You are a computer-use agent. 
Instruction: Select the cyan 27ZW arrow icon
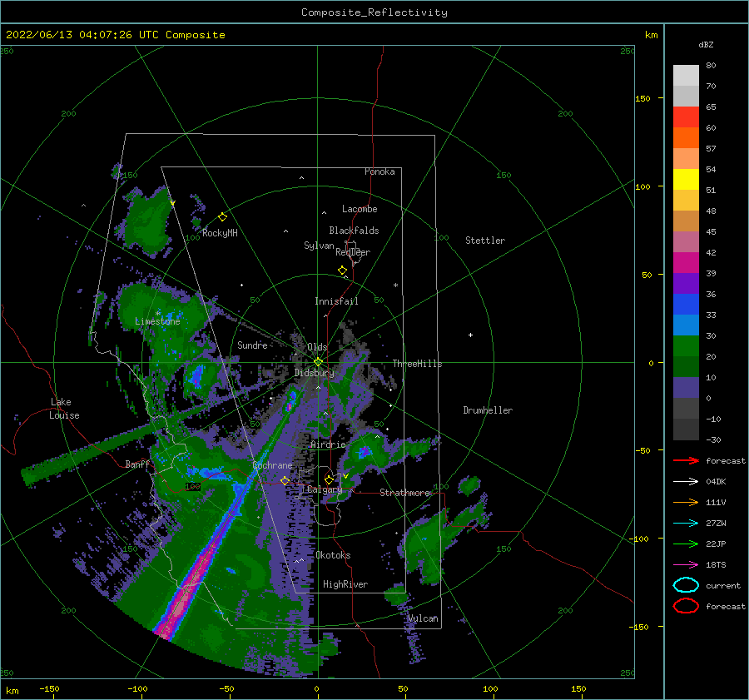point(686,524)
